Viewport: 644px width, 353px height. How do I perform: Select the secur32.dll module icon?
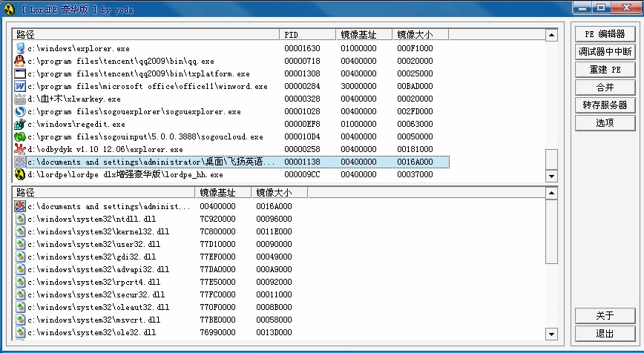pos(21,294)
